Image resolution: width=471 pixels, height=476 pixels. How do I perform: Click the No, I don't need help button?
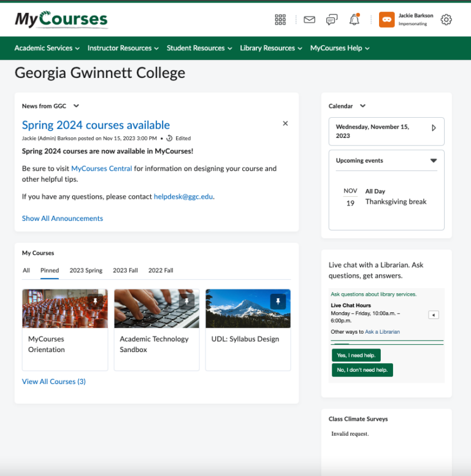(x=362, y=370)
